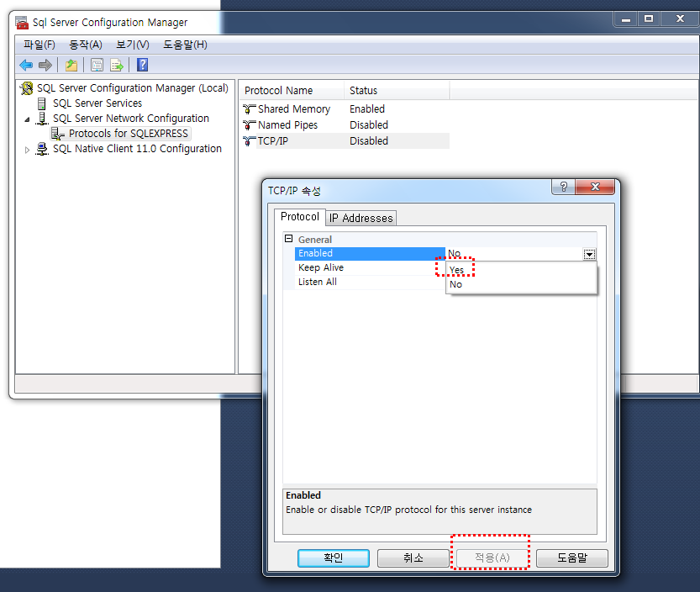The image size is (700, 592).
Task: Maximize the Configuration Manager window
Action: click(649, 18)
